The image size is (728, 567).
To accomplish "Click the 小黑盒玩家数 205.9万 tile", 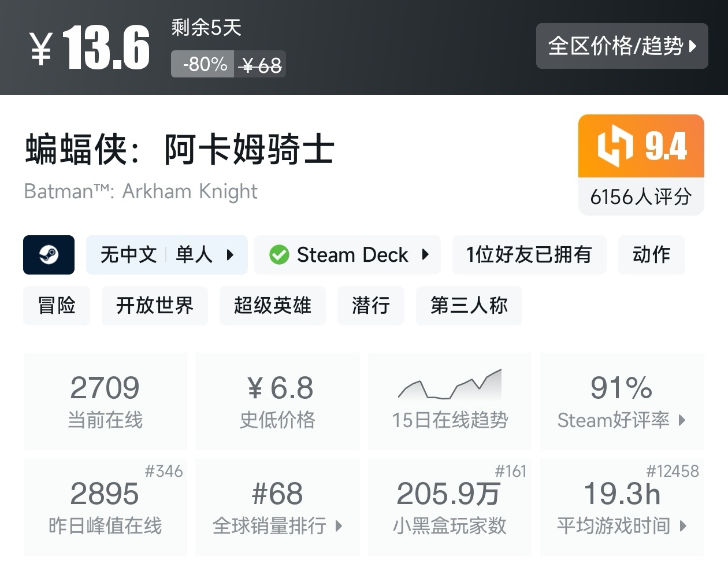I will point(450,507).
